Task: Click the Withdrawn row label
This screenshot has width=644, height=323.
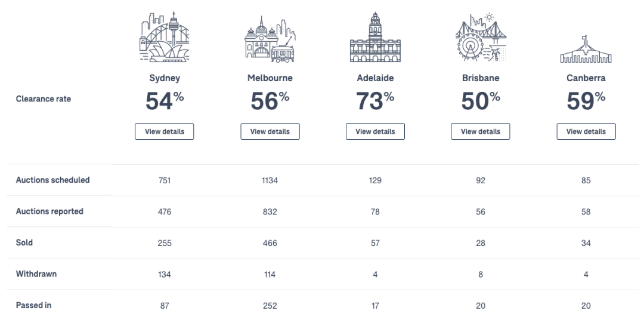Action: pyautogui.click(x=36, y=273)
